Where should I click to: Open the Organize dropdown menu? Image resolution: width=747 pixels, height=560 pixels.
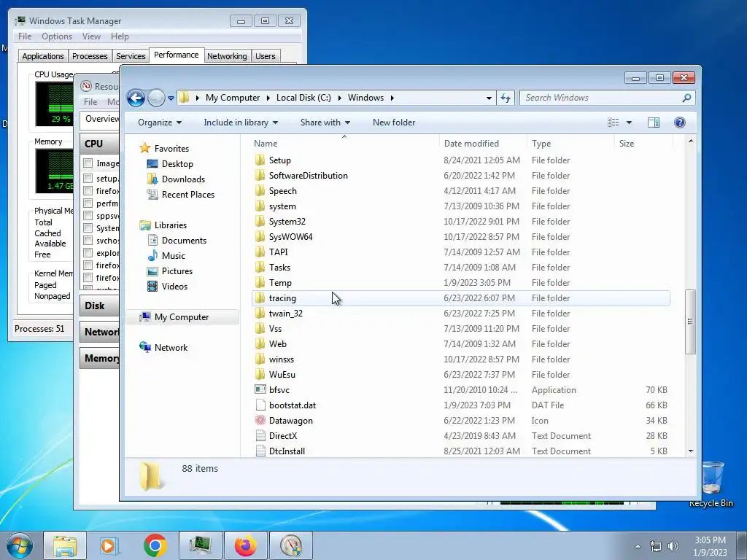tap(160, 122)
